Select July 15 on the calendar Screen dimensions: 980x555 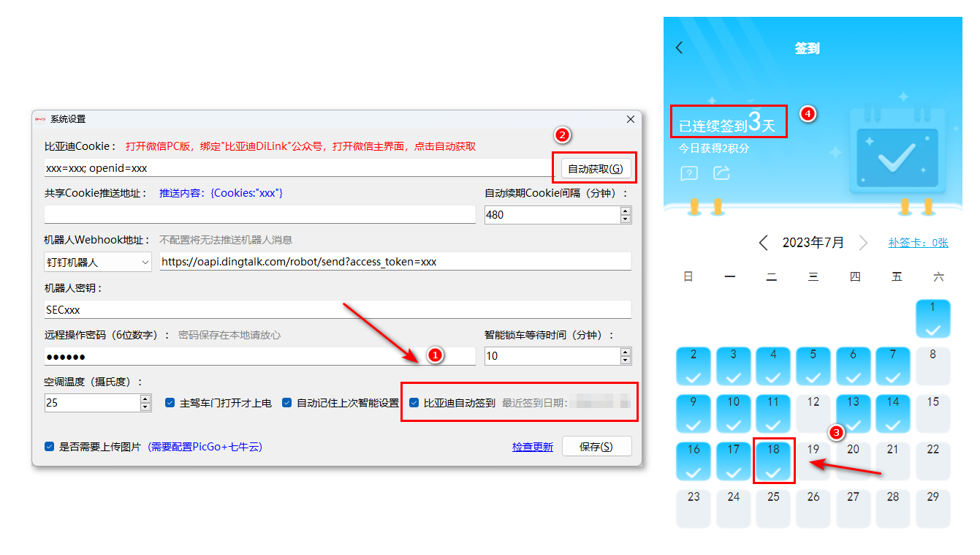tap(932, 413)
